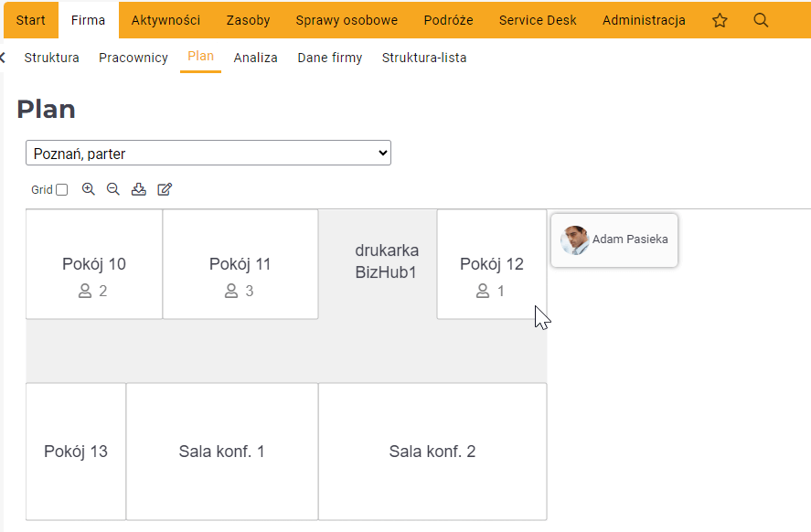Screen dimensions: 811x532
Task: Click the zoom in magnifier icon
Action: [89, 189]
